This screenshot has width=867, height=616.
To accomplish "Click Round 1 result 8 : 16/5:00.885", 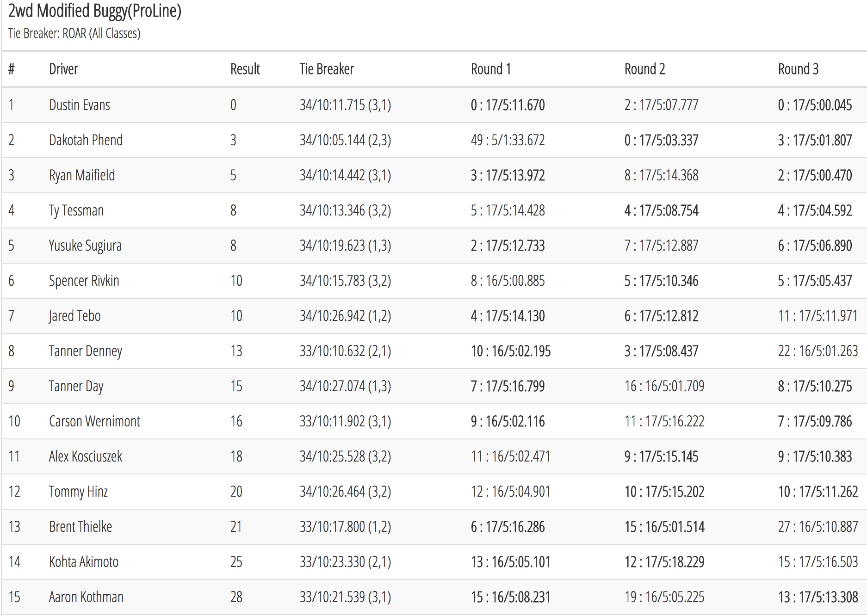I will point(508,281).
